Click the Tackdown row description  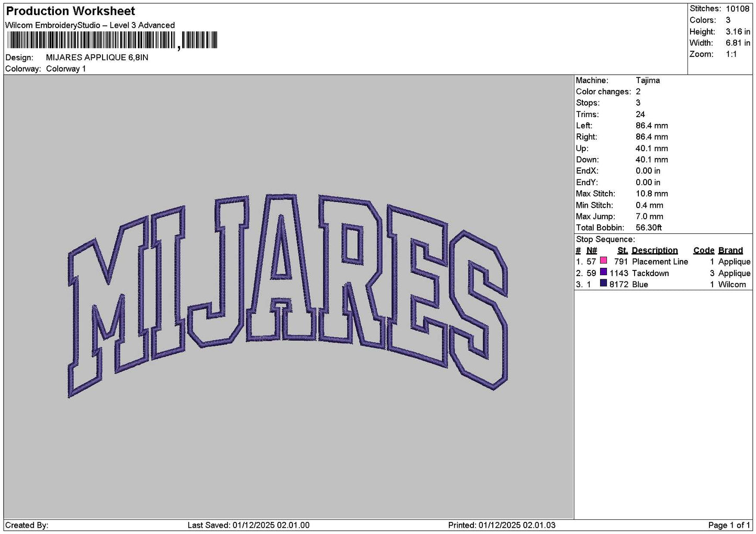click(650, 273)
